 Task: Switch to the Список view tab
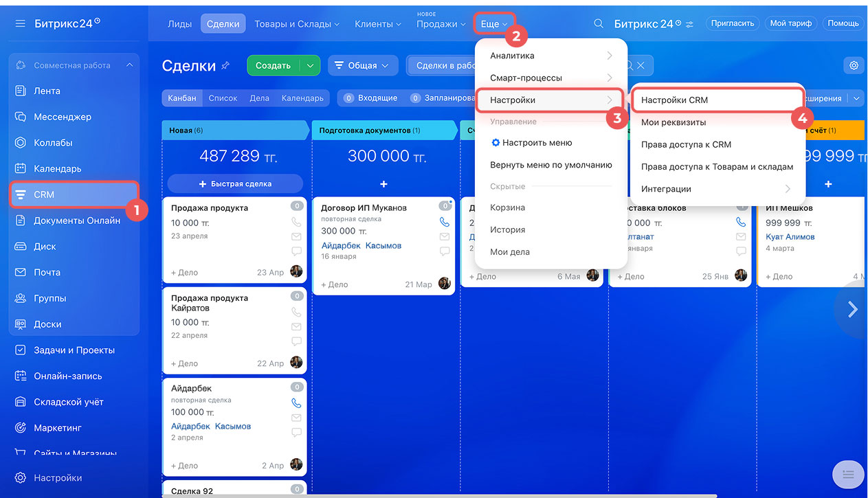pos(223,98)
